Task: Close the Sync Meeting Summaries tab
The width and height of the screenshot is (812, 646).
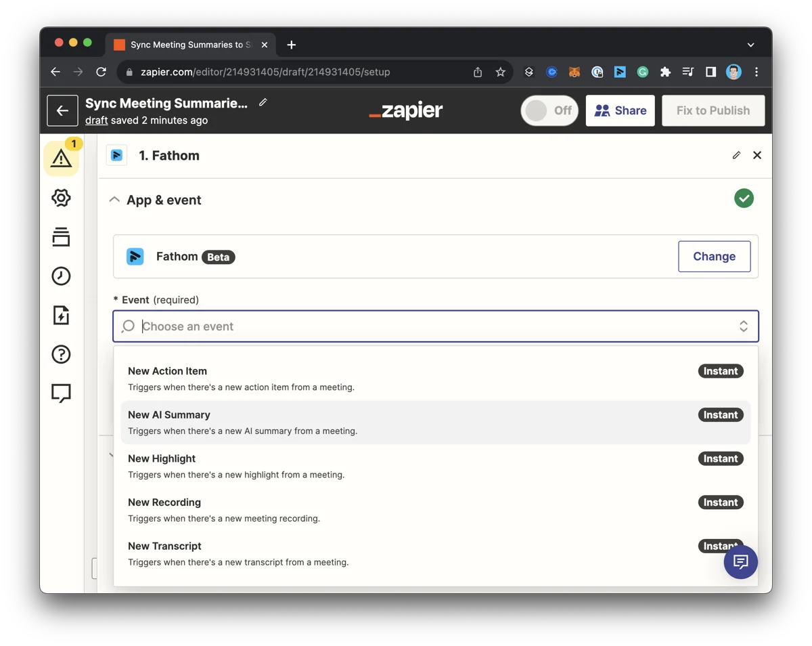Action: point(265,45)
